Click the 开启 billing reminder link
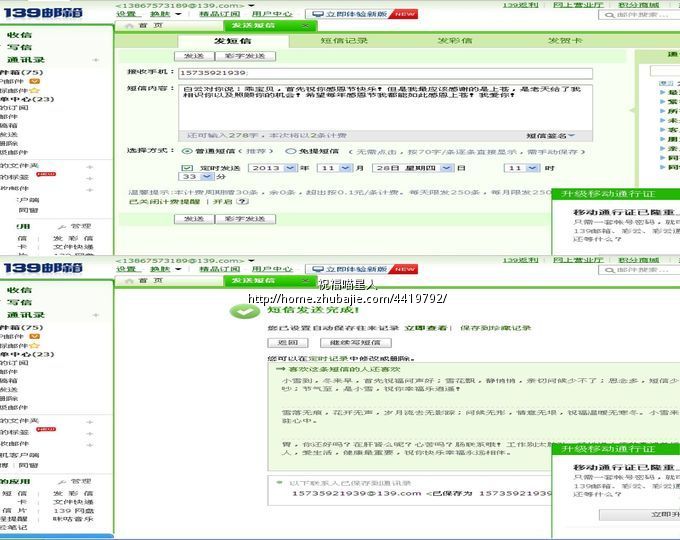 (x=222, y=202)
